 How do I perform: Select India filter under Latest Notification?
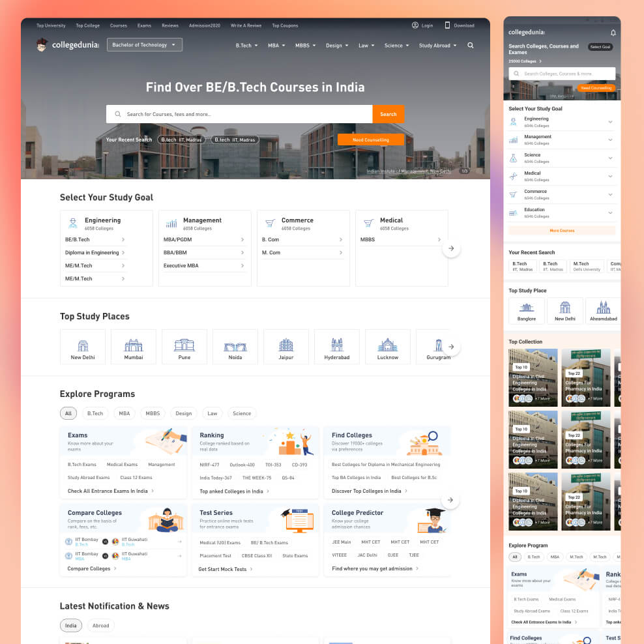pyautogui.click(x=70, y=626)
